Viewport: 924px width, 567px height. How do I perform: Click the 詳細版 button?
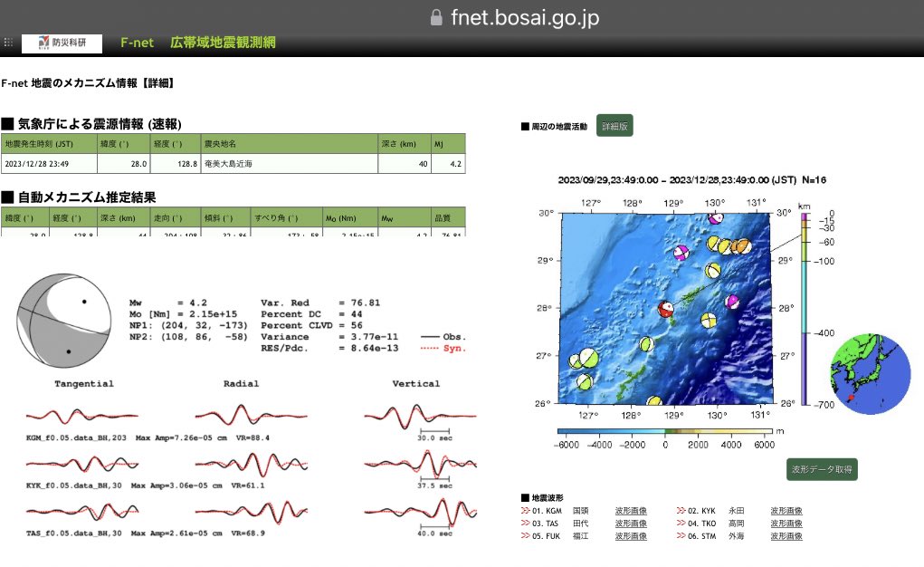[x=614, y=126]
